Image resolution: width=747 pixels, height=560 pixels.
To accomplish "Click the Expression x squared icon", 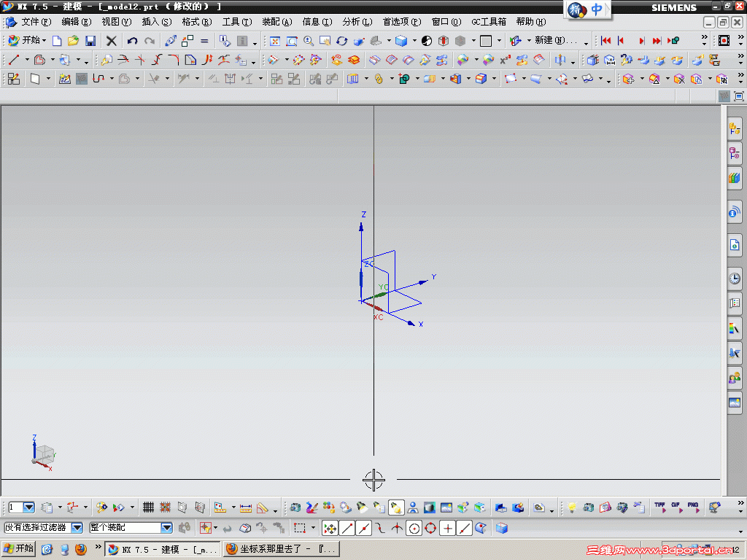I will [x=505, y=60].
